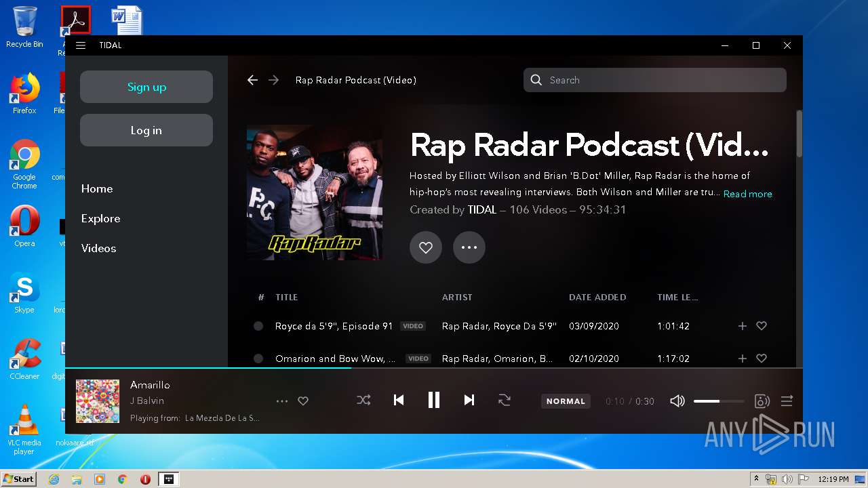This screenshot has height=488, width=868.
Task: Skip to previous track
Action: click(399, 401)
